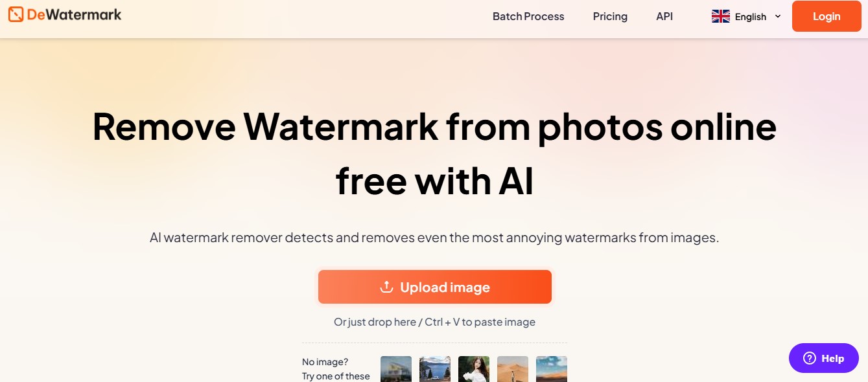
Task: Click the upload arrow icon on the button
Action: pyautogui.click(x=387, y=287)
